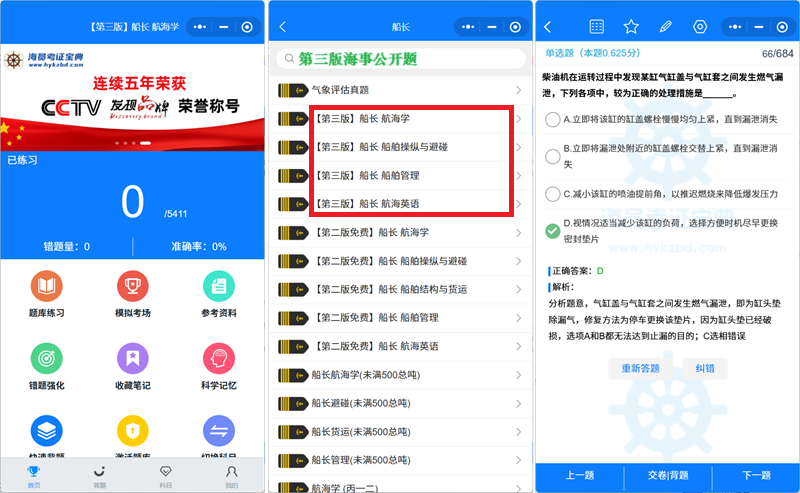The height and width of the screenshot is (493, 800).
Task: Expand 船长航海学(未满500总吨) row arrow
Action: (x=518, y=375)
